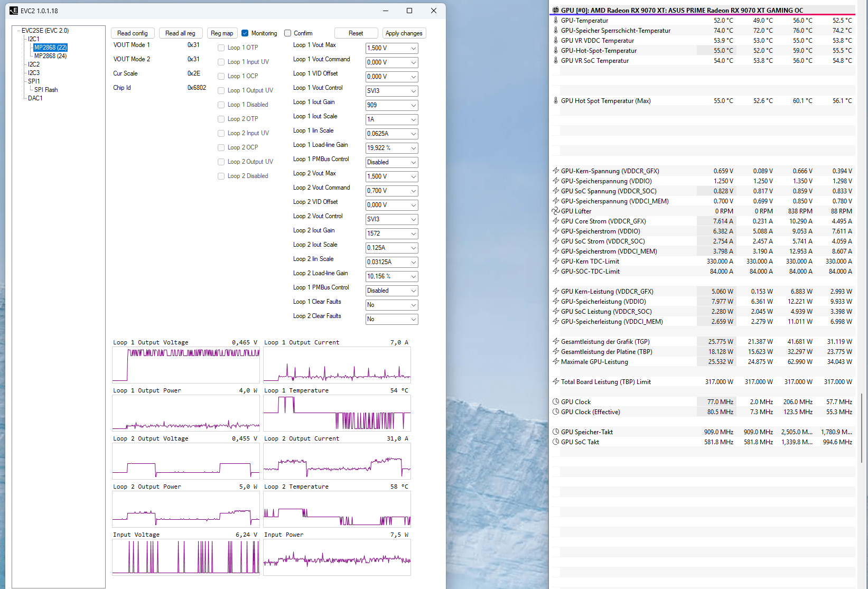Click the Read all reg button
This screenshot has height=589, width=868.
(x=180, y=33)
